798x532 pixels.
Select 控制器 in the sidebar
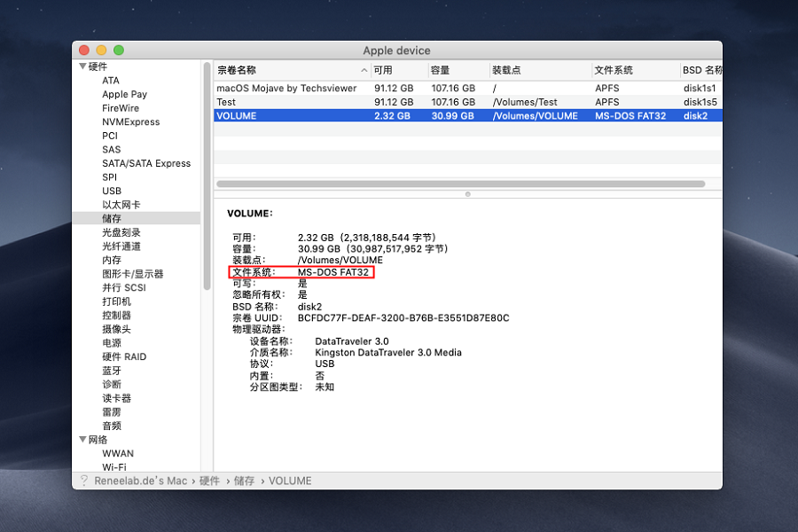click(116, 315)
